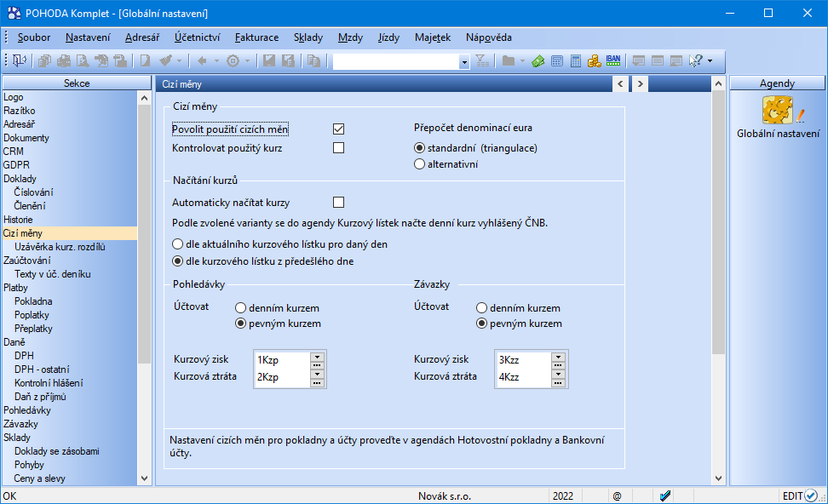This screenshot has width=828, height=504.
Task: Click the Sekce list scrollbar down arrow
Action: pos(144,478)
